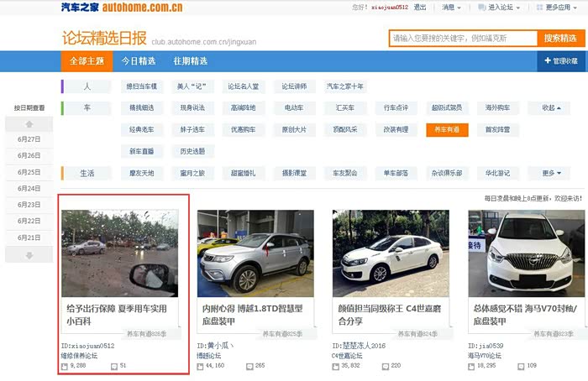The height and width of the screenshot is (381, 588).
Task: Click the 搜索精选 search button
Action: [559, 39]
